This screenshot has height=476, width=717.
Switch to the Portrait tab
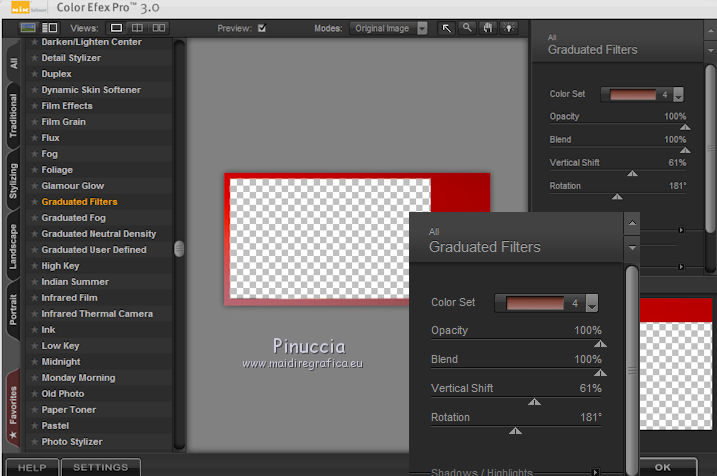13,310
